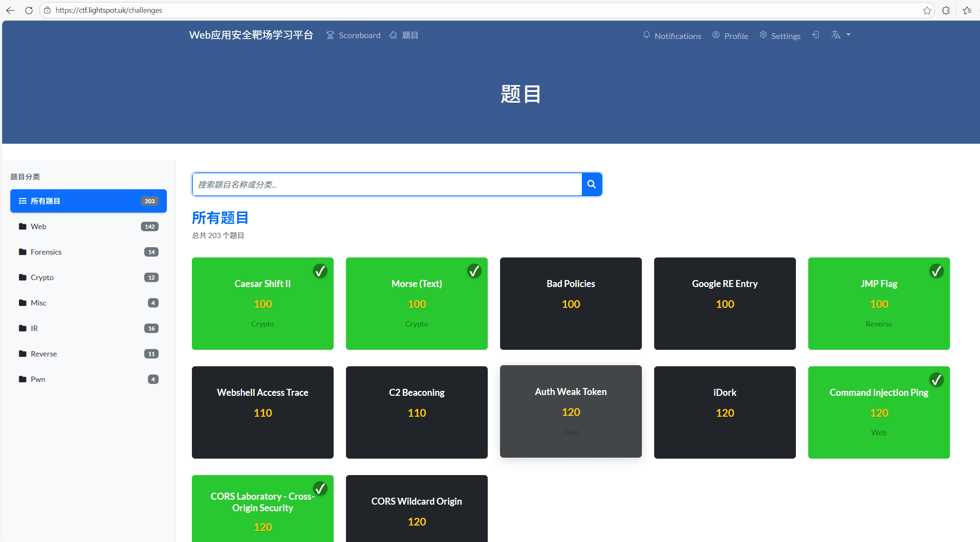Click the blue search magnifier button
Viewport: 980px width, 542px height.
591,184
